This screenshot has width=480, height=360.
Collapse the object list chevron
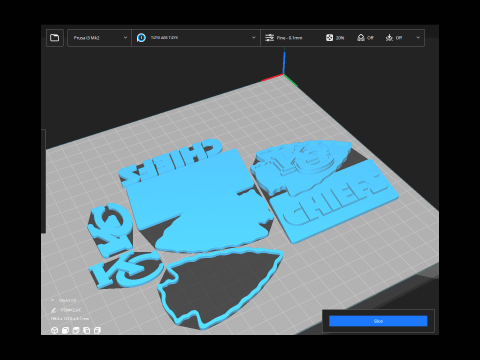click(53, 300)
